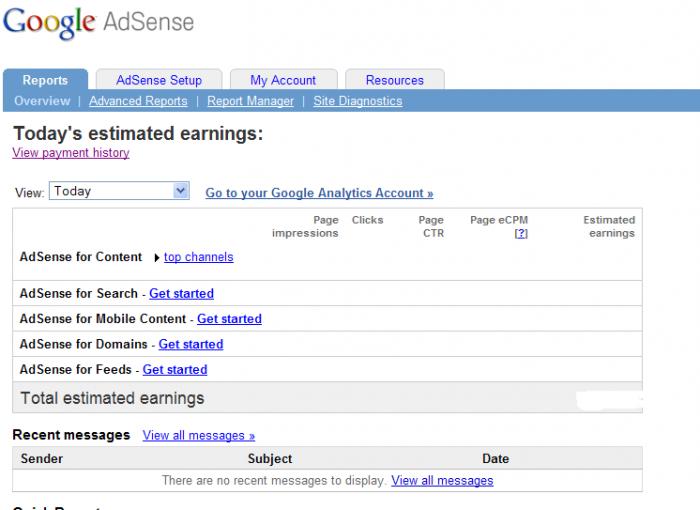Get started with AdSense for Mobile Content
Screen dimensions: 700x510
tap(229, 319)
